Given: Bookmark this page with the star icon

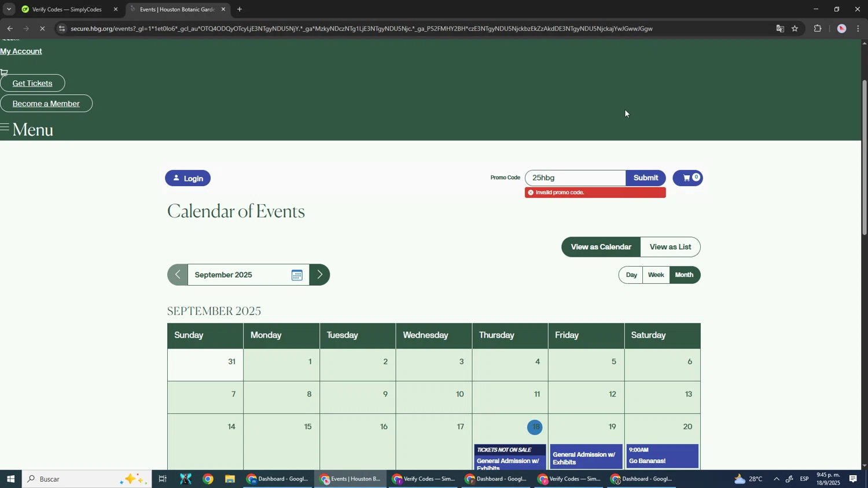Looking at the screenshot, I should point(795,28).
